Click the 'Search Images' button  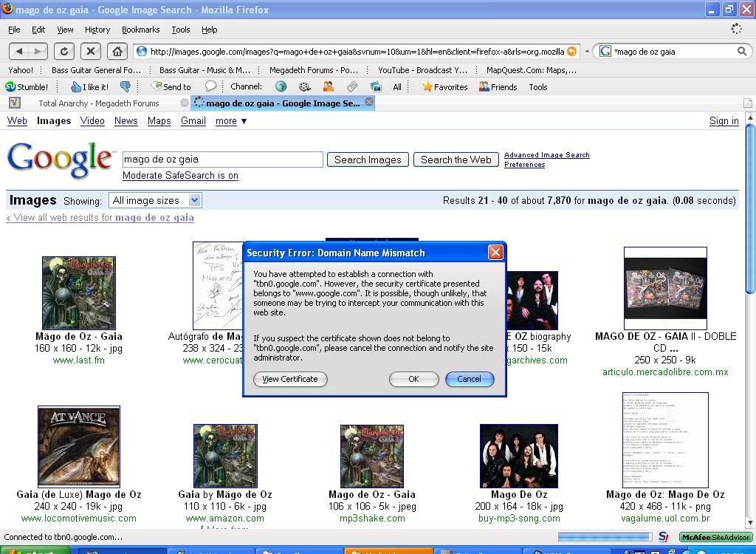(x=368, y=160)
